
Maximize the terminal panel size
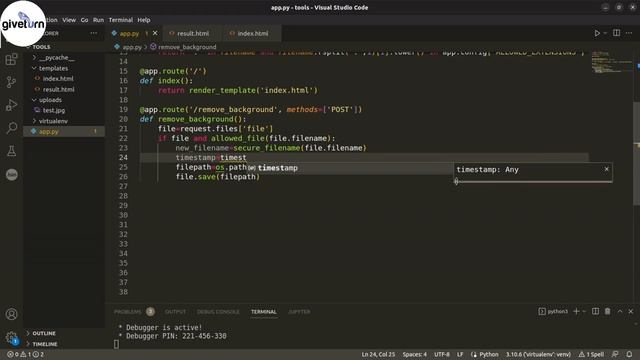coord(620,311)
